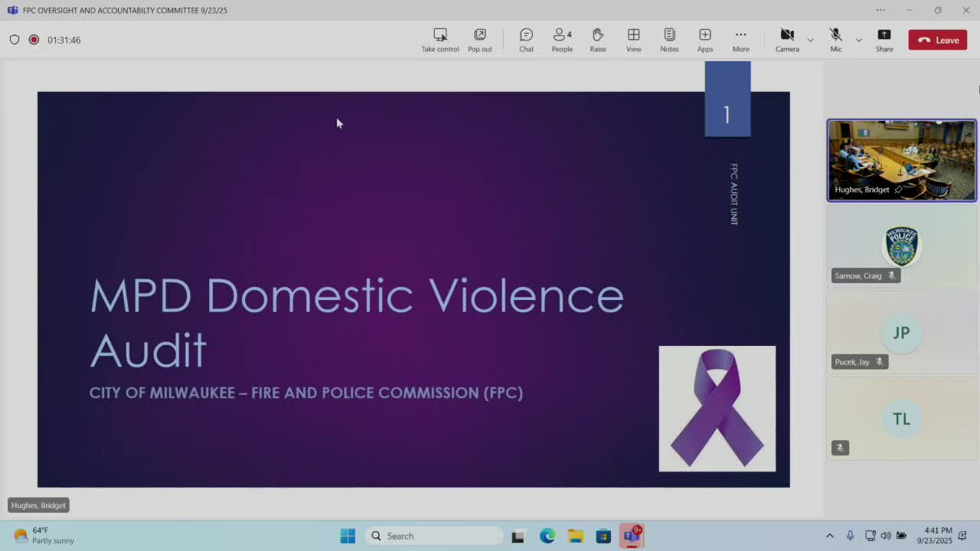Screen dimensions: 980x551
Task: Expand camera options dropdown arrow
Action: click(x=810, y=40)
